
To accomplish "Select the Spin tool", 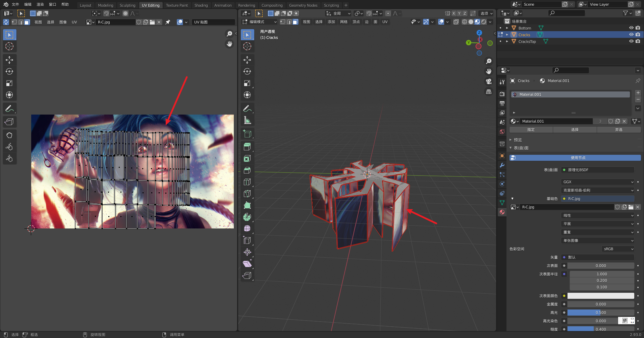I will [247, 217].
